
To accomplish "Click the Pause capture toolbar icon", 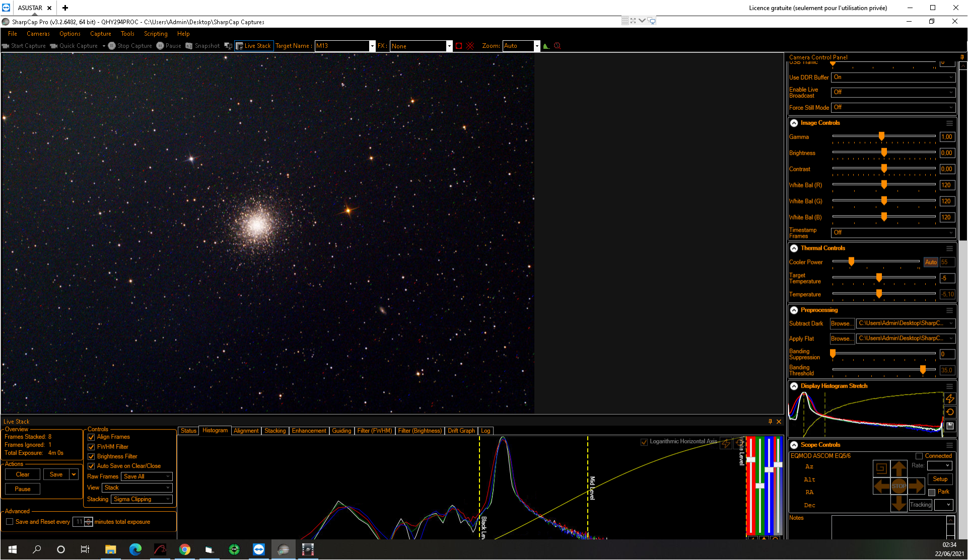I will [x=160, y=46].
